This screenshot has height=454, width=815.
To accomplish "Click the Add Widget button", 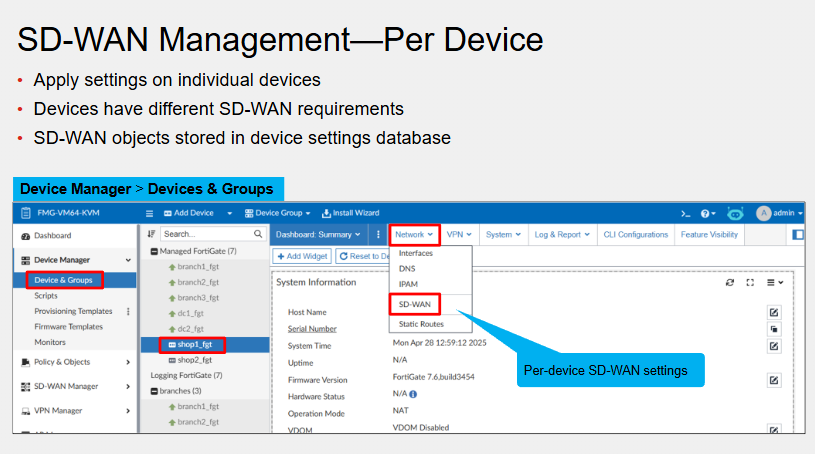I will [x=302, y=256].
